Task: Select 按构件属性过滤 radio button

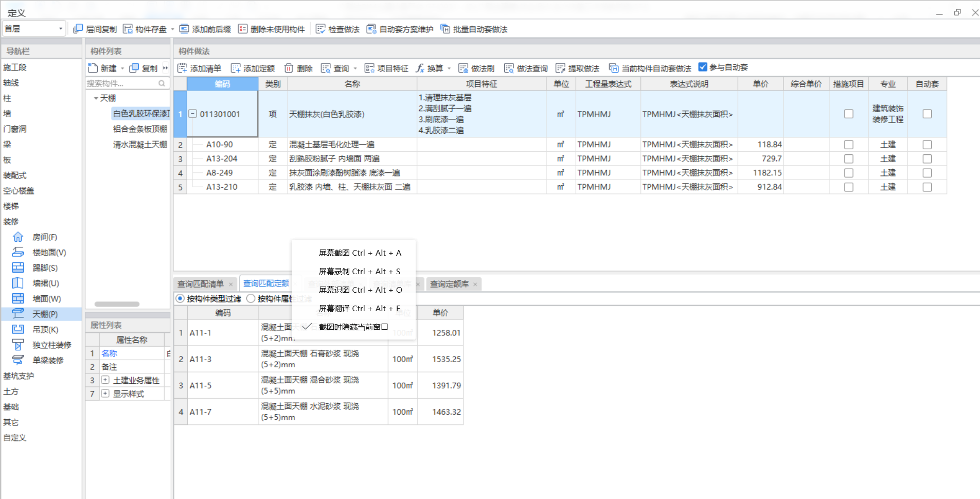Action: (x=251, y=298)
